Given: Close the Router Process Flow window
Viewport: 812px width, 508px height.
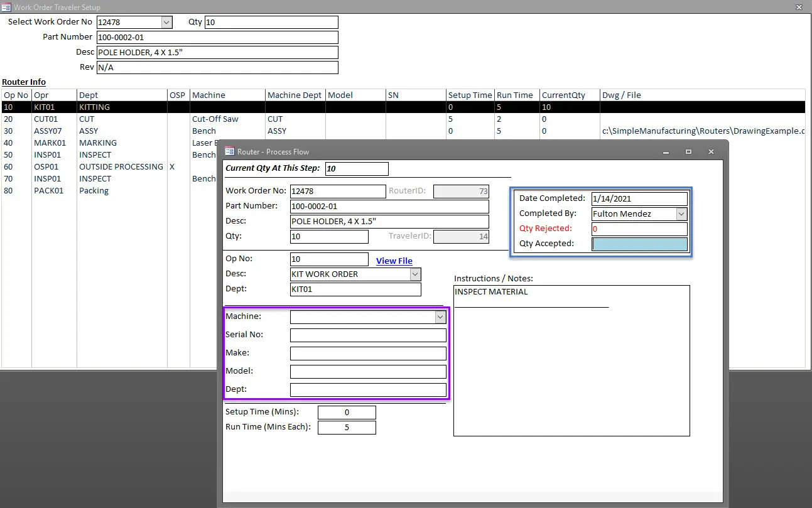Looking at the screenshot, I should pyautogui.click(x=711, y=152).
